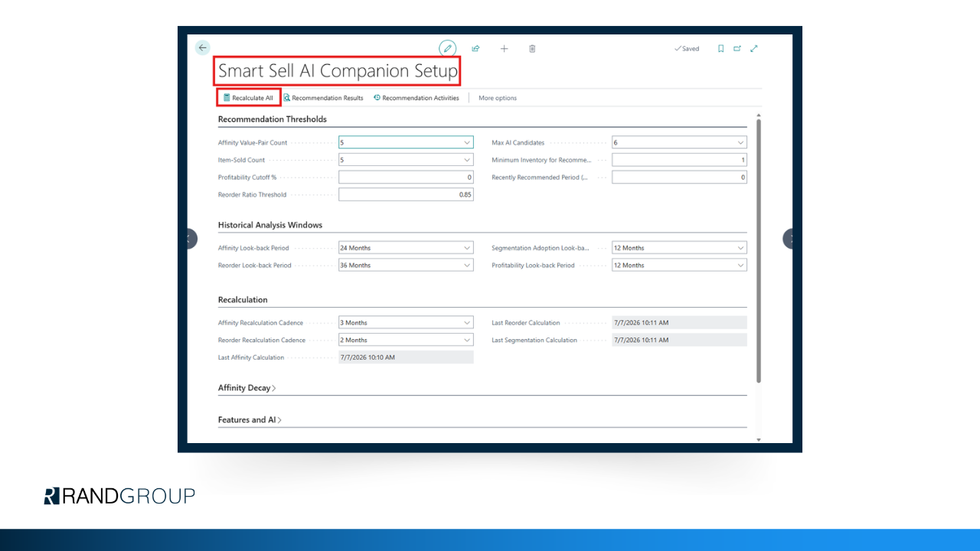Click the pencil edit icon
The image size is (980, 551).
pos(448,48)
